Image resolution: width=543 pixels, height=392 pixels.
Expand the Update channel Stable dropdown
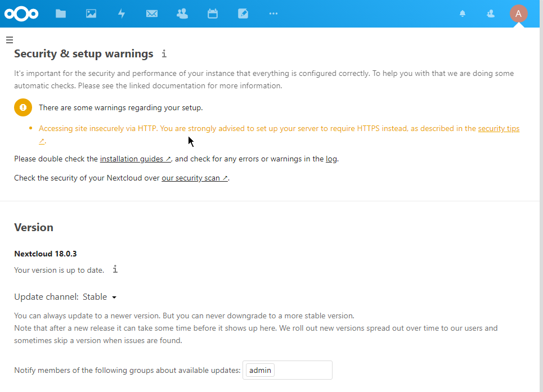click(x=100, y=297)
